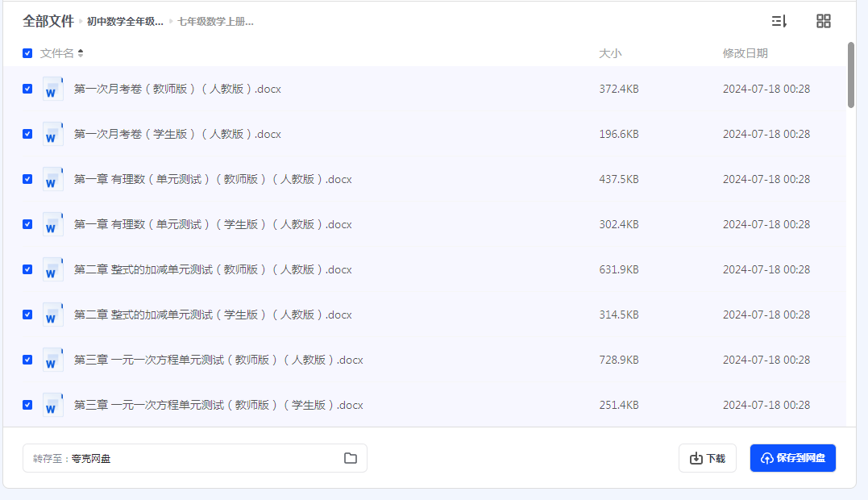Click Word icon of 第二章 整式的加减（教师版）
Image resolution: width=868 pixels, height=500 pixels.
click(52, 269)
